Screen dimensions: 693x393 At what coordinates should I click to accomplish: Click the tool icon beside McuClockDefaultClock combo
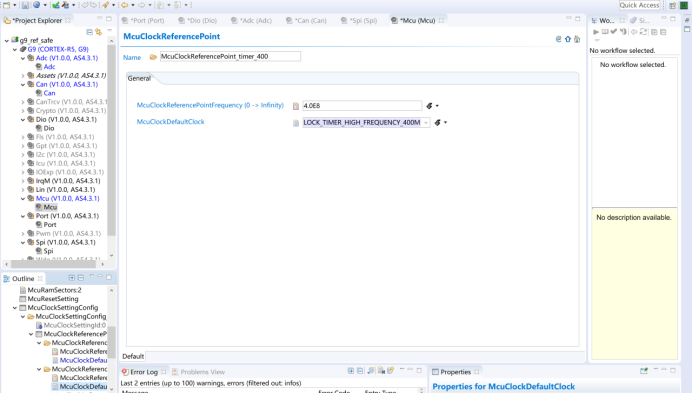[438, 122]
